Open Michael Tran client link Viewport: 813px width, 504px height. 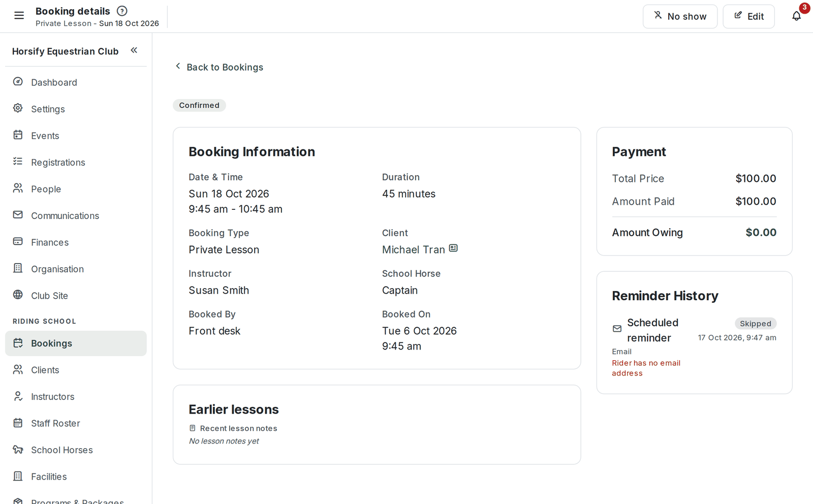[x=413, y=249]
